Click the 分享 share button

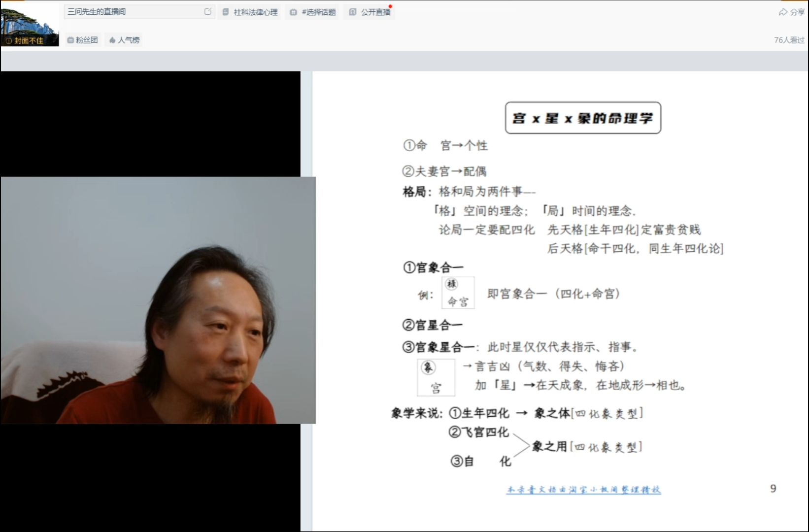[x=792, y=12]
